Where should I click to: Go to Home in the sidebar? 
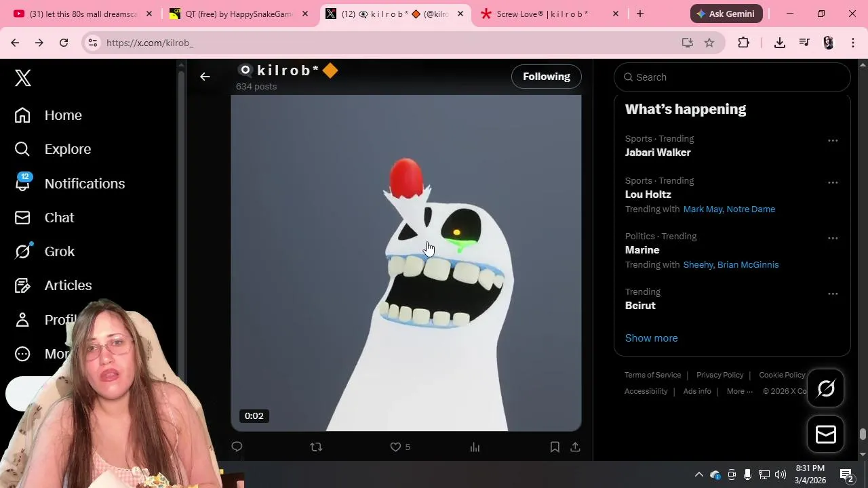[x=48, y=115]
